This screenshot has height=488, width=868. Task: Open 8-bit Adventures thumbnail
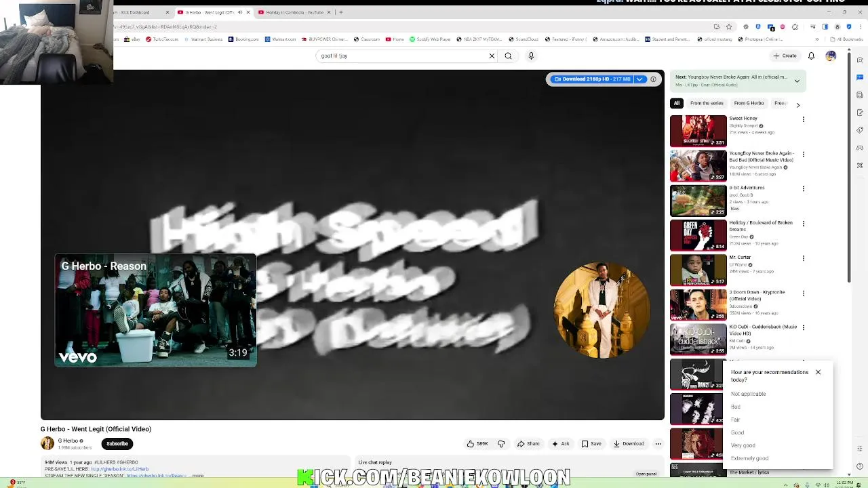click(x=698, y=201)
